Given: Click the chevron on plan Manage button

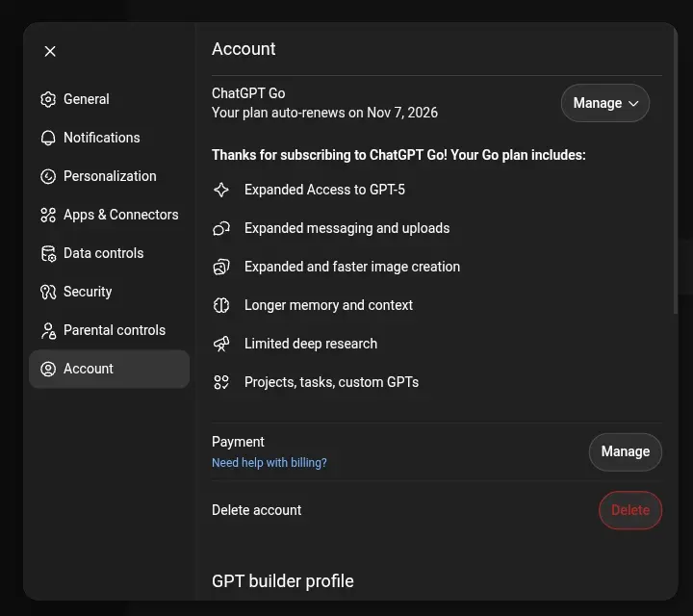Looking at the screenshot, I should point(633,103).
